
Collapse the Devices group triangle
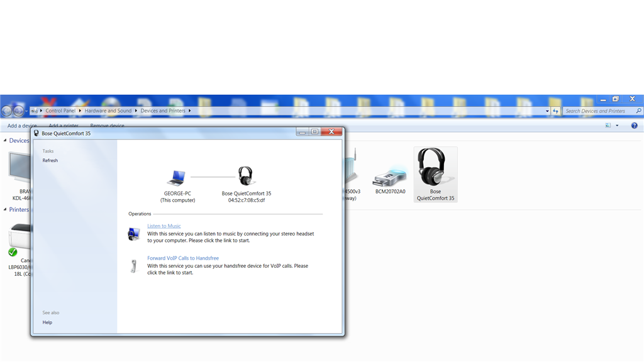tap(5, 140)
